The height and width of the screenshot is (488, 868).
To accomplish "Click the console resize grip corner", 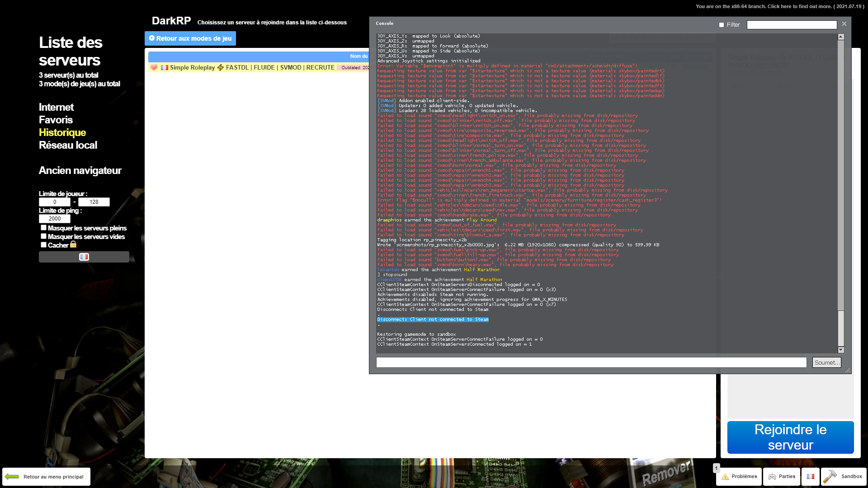I will [847, 370].
